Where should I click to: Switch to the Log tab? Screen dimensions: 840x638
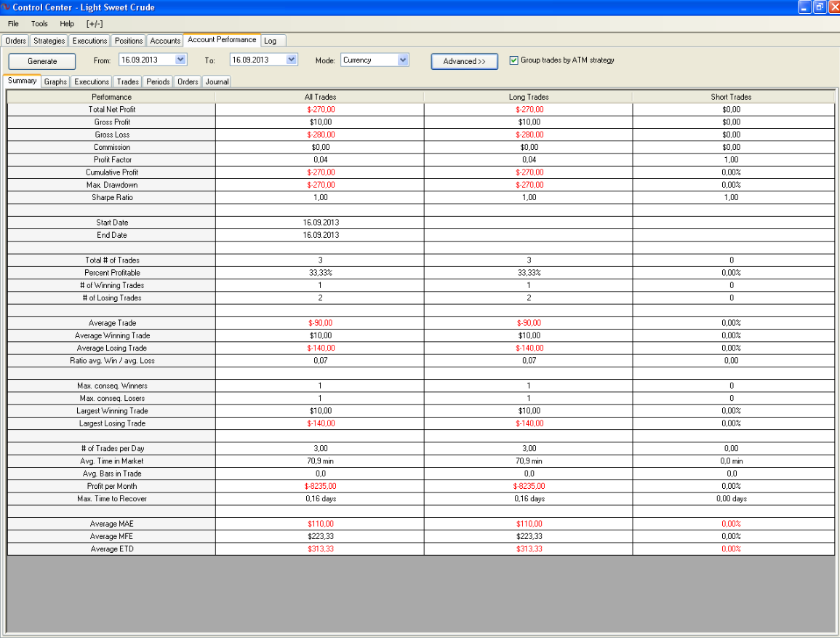point(271,41)
